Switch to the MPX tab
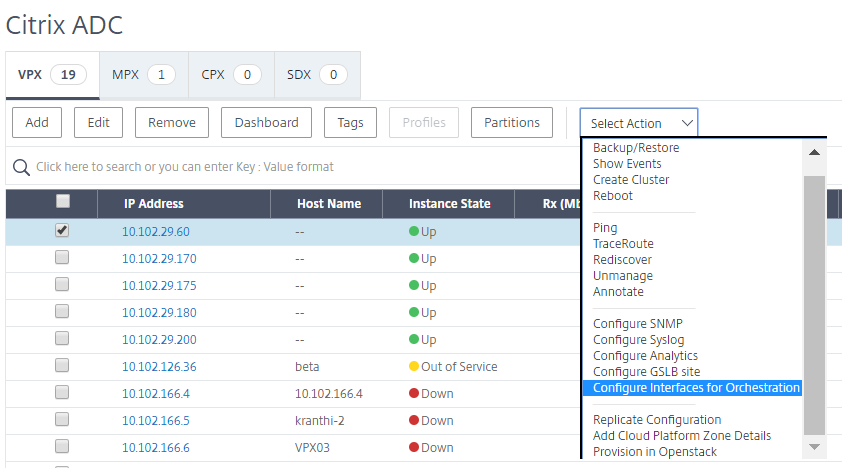842x468 pixels. (144, 75)
